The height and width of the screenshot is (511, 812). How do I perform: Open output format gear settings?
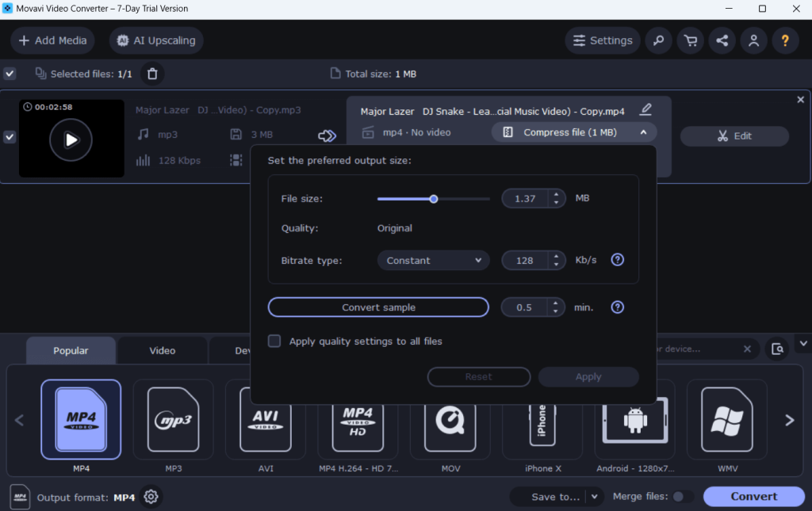tap(151, 497)
